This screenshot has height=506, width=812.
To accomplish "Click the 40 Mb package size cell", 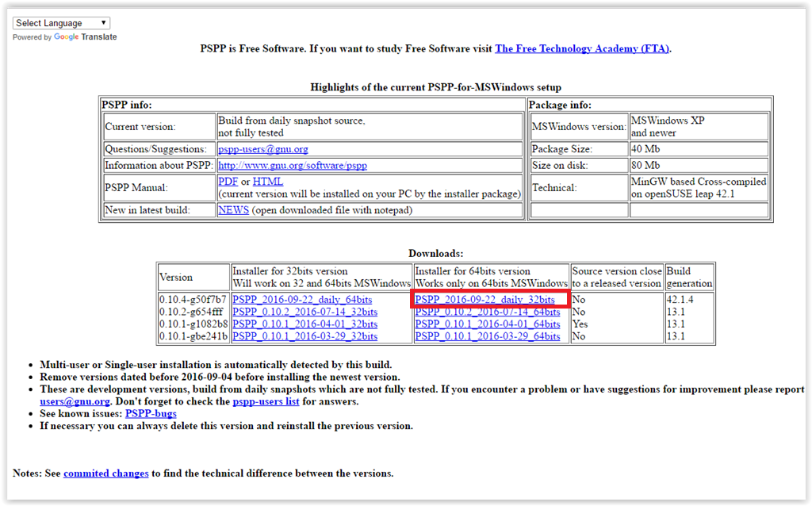I will tap(699, 149).
